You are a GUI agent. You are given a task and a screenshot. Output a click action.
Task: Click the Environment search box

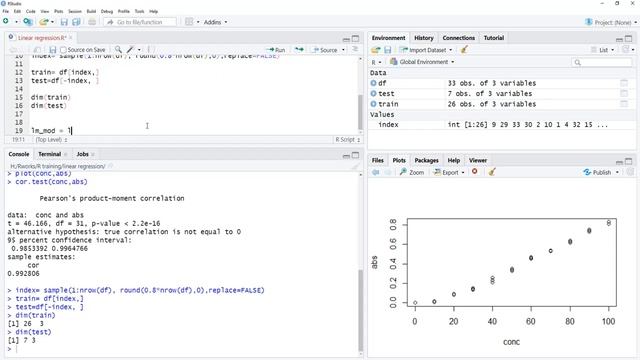click(602, 62)
